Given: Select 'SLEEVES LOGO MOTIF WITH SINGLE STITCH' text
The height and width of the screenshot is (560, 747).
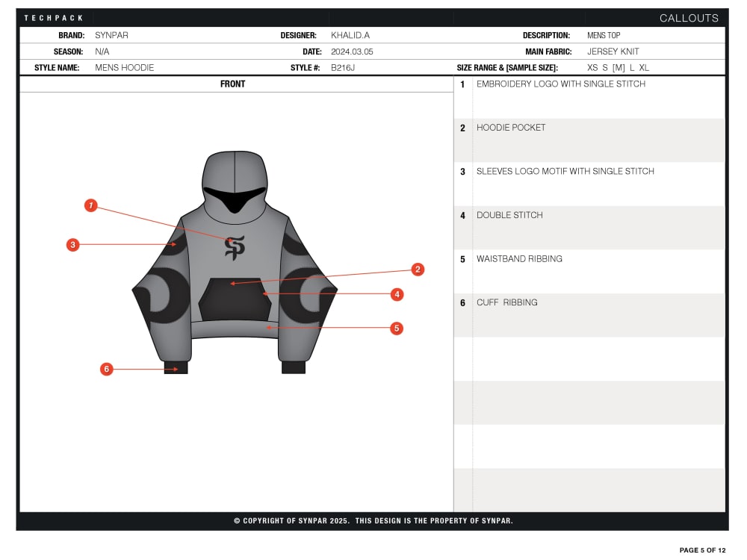Looking at the screenshot, I should pos(565,172).
